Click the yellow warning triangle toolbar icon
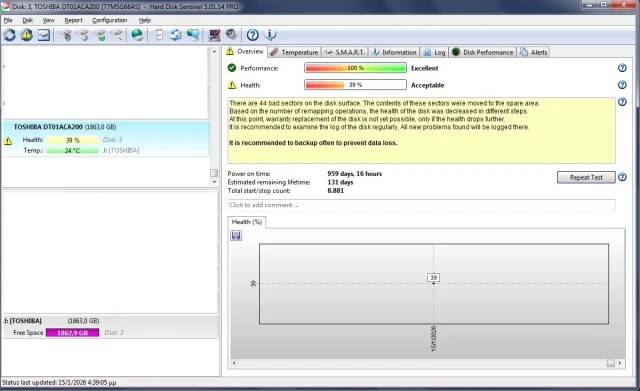The width and height of the screenshot is (640, 391). [x=27, y=35]
